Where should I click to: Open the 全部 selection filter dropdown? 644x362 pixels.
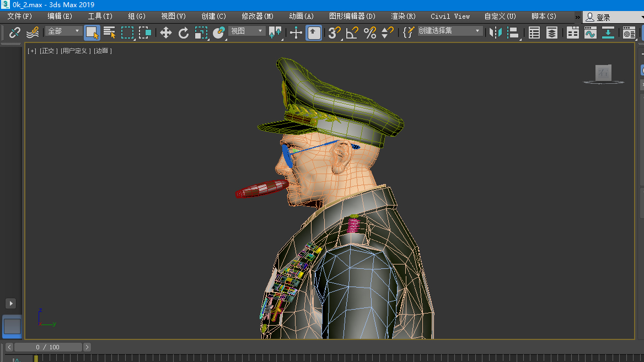coord(63,31)
